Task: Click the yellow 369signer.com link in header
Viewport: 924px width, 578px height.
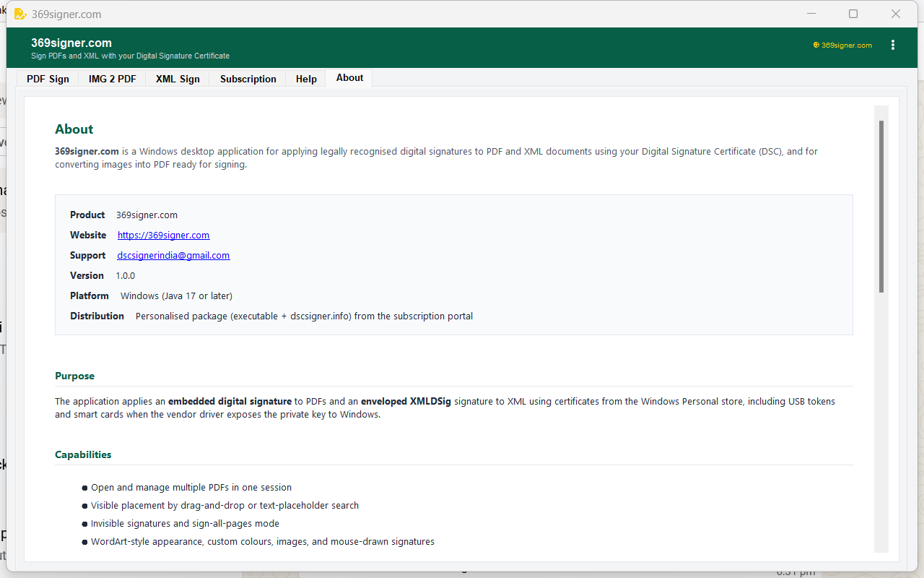Action: (x=842, y=45)
